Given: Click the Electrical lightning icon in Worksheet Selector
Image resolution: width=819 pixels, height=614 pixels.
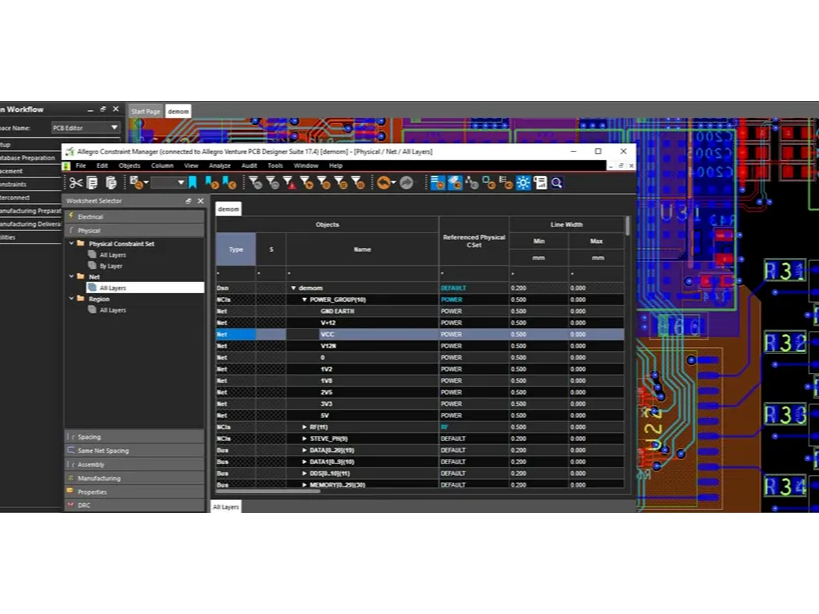Looking at the screenshot, I should [x=70, y=216].
